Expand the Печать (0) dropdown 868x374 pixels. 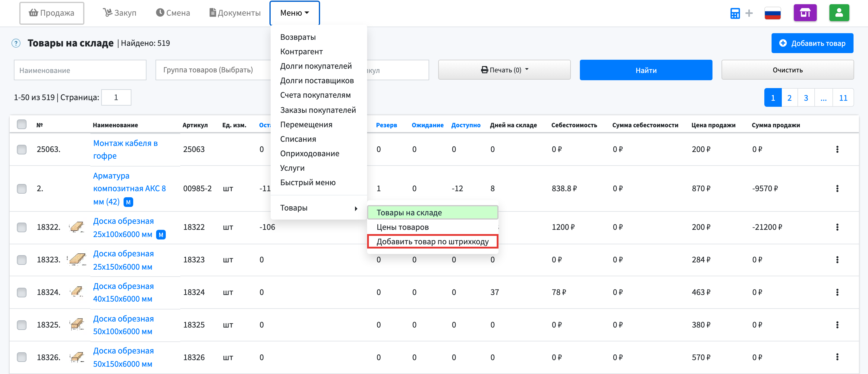tap(504, 70)
